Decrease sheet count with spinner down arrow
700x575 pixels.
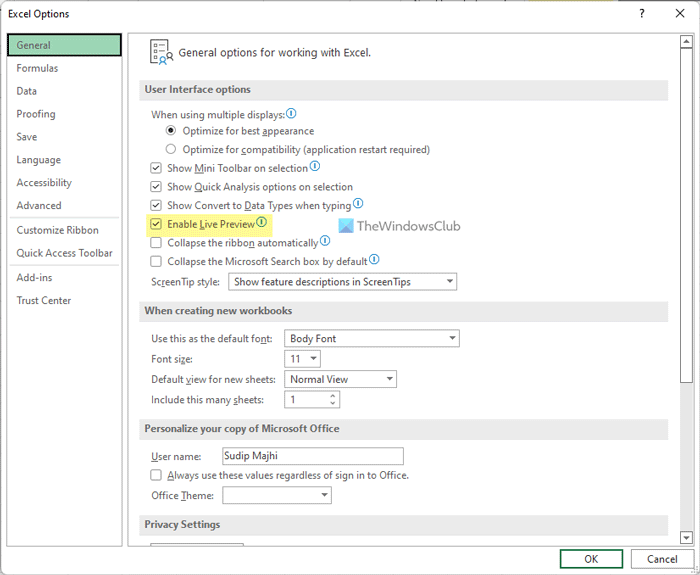(333, 403)
